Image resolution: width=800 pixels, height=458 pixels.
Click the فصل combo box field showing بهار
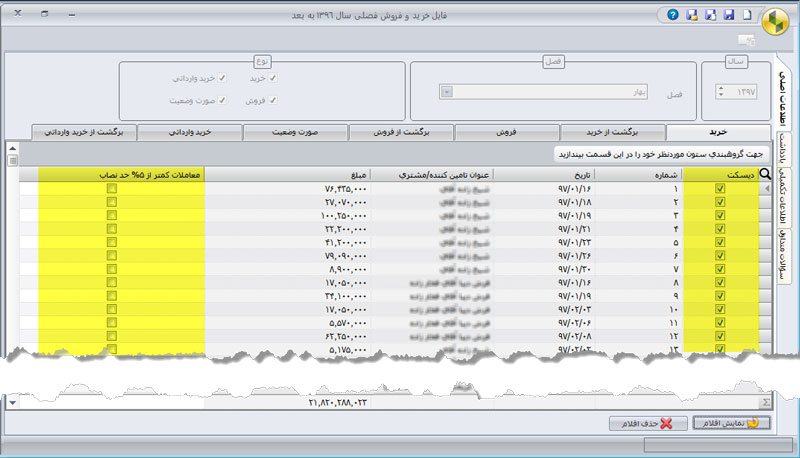[x=543, y=92]
